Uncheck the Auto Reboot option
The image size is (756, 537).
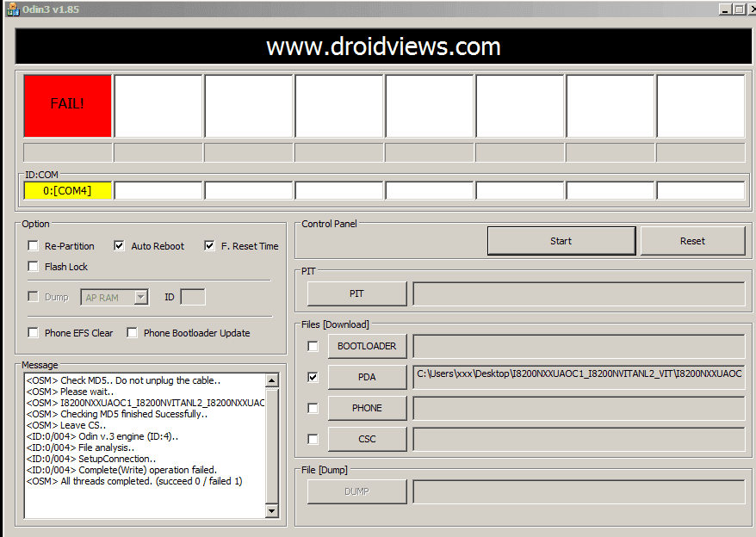tap(119, 246)
